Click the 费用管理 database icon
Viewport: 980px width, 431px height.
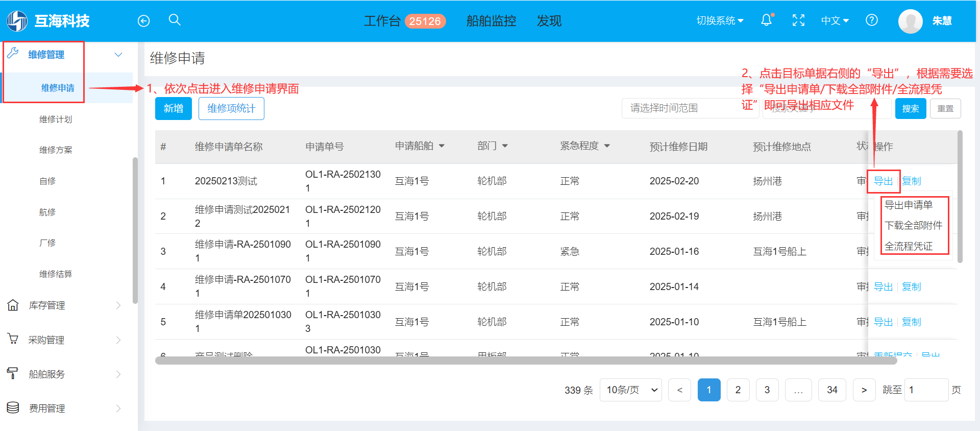[13, 408]
